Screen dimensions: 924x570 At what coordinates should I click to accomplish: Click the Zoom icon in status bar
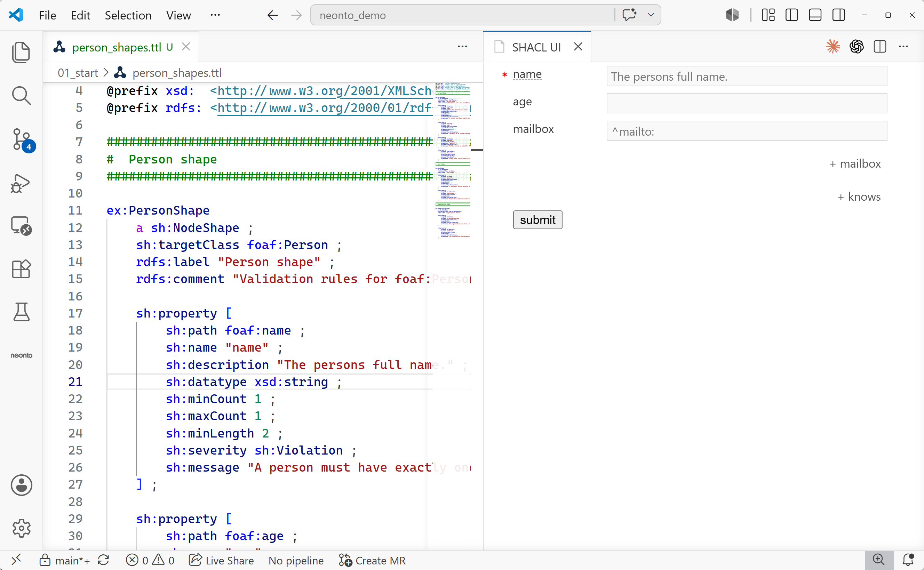(x=878, y=560)
